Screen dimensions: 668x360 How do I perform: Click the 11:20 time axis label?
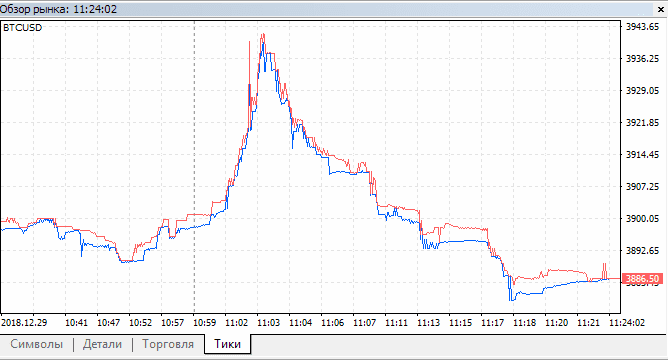(x=556, y=323)
